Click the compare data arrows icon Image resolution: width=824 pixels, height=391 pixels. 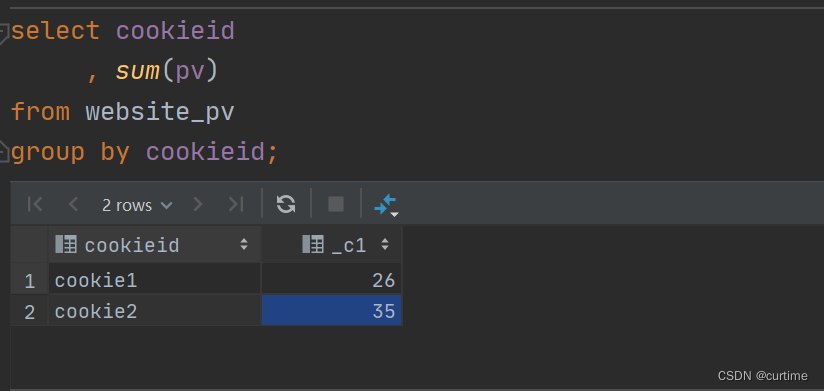pyautogui.click(x=386, y=205)
